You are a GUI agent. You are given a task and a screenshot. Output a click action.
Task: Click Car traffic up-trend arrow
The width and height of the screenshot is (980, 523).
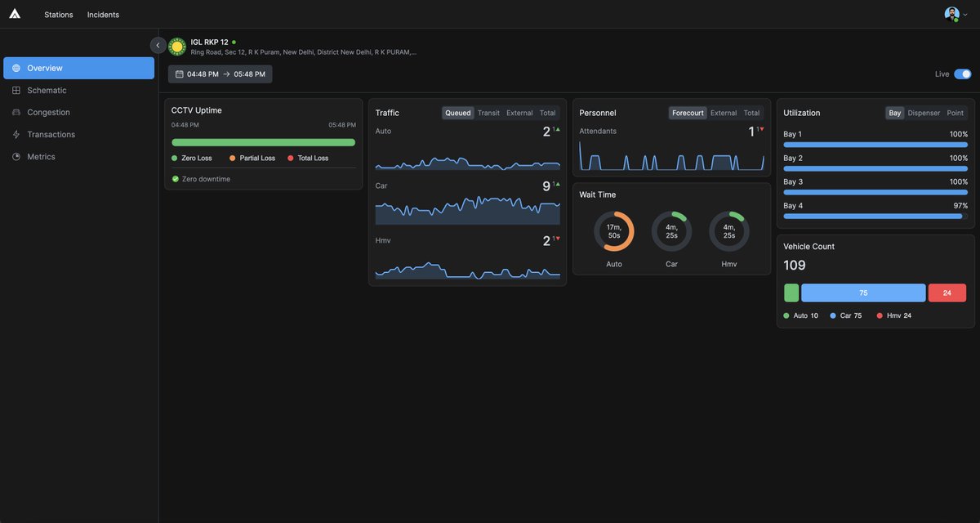point(558,184)
